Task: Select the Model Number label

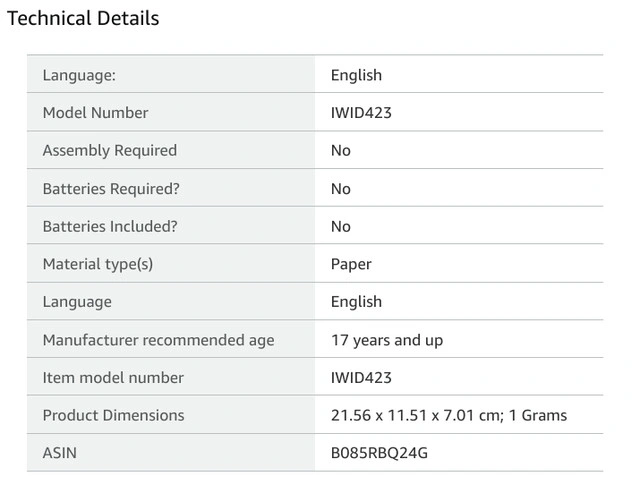Action: pyautogui.click(x=96, y=113)
